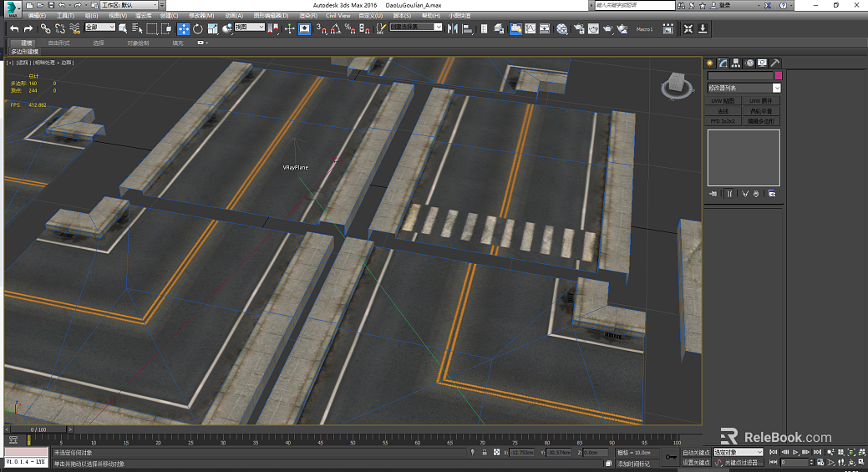Open the 工具(T) menu
The image size is (868, 472).
pos(65,16)
